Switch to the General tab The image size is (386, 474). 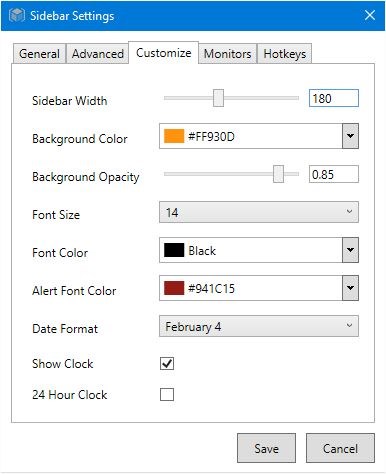39,54
